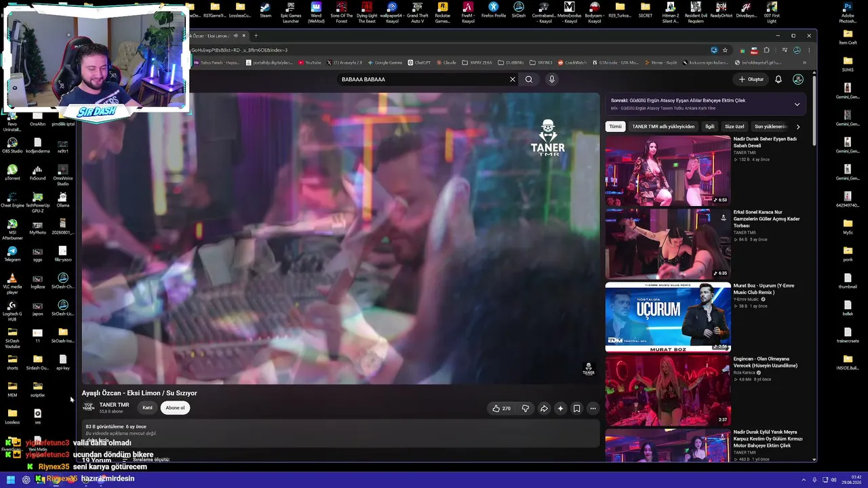Select the MSI Afterburner desktop icon
868x488 pixels.
tap(12, 230)
